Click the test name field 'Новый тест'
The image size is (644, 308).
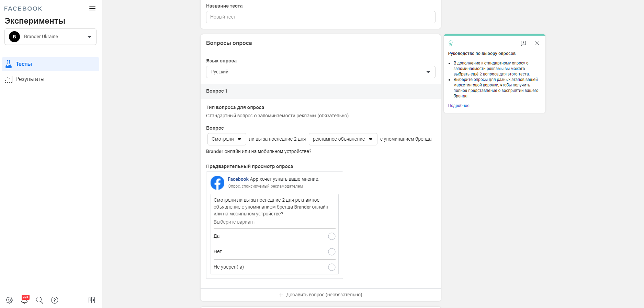tap(320, 17)
